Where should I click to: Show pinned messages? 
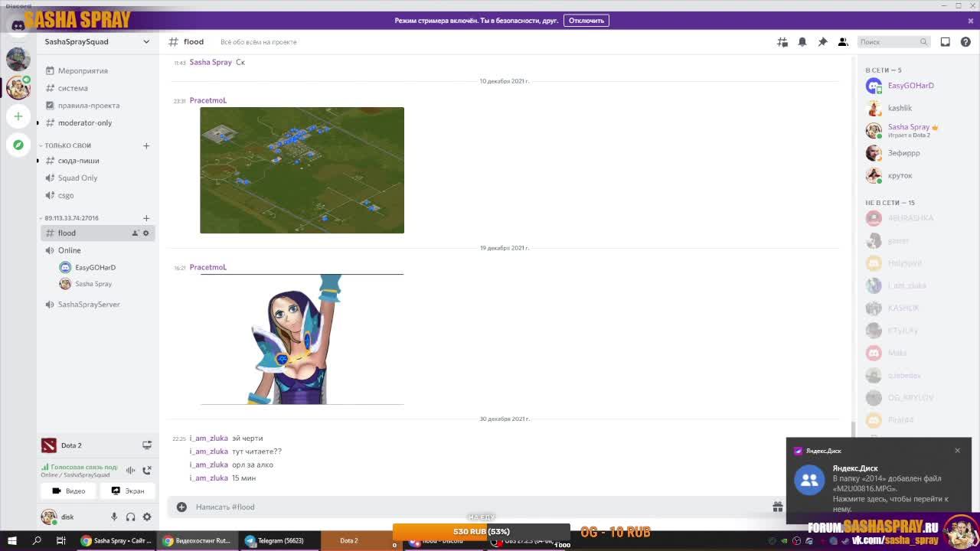[x=822, y=42]
